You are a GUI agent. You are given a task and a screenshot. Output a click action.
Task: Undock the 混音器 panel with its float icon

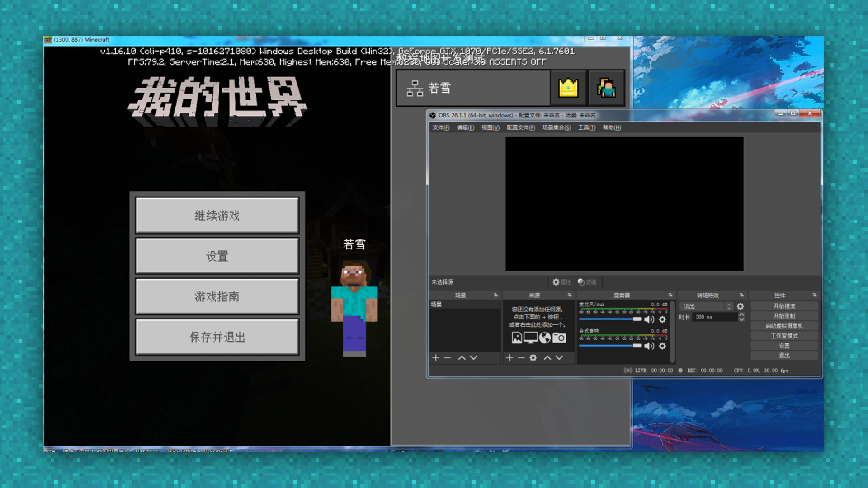[x=670, y=295]
